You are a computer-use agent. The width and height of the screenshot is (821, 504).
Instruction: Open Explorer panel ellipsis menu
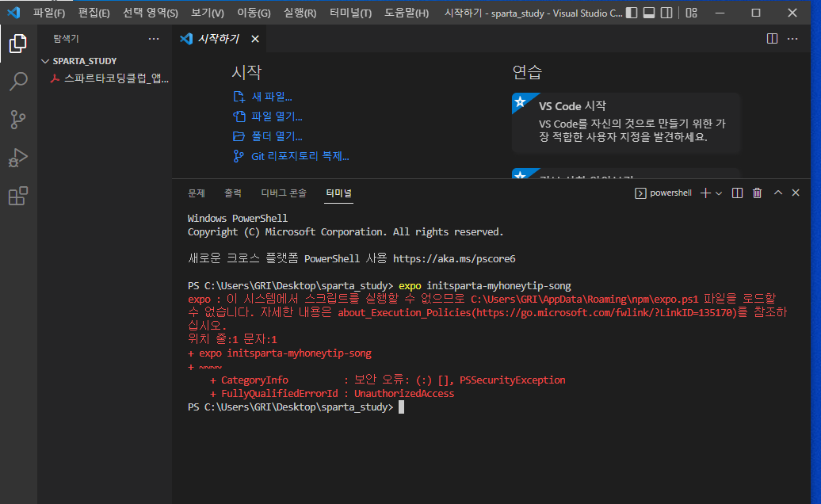click(x=154, y=39)
